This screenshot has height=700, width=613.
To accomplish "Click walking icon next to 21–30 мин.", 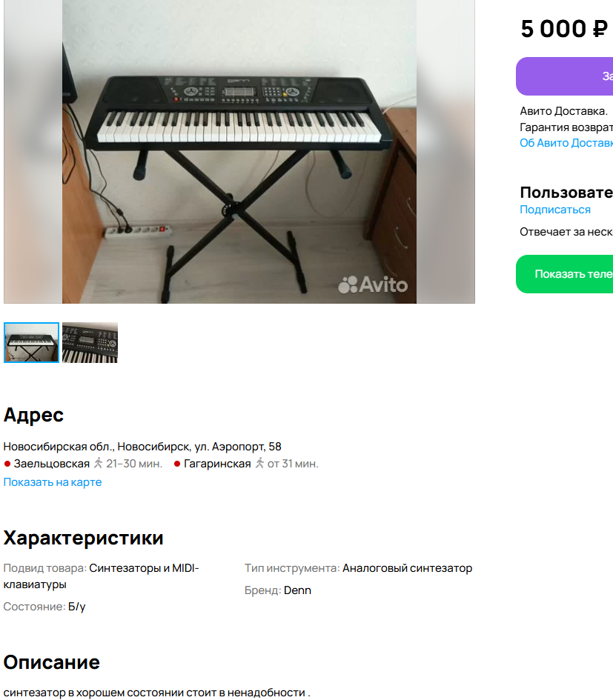I will point(99,464).
